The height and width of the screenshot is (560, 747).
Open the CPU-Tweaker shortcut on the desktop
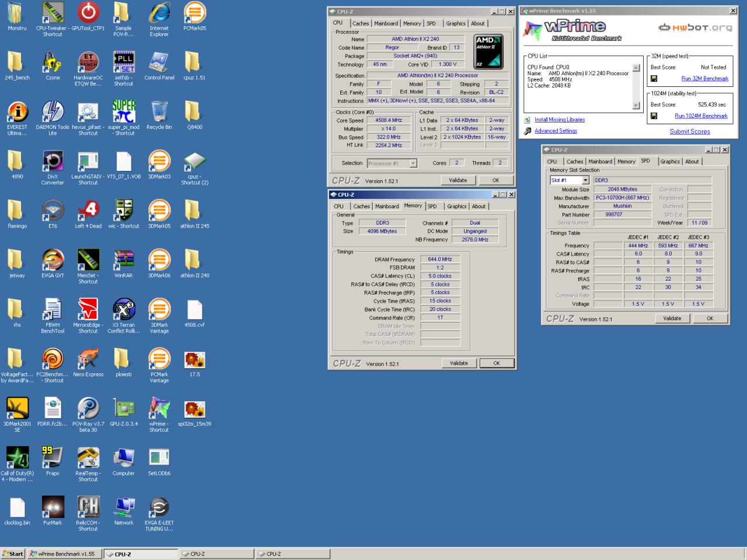click(x=53, y=13)
